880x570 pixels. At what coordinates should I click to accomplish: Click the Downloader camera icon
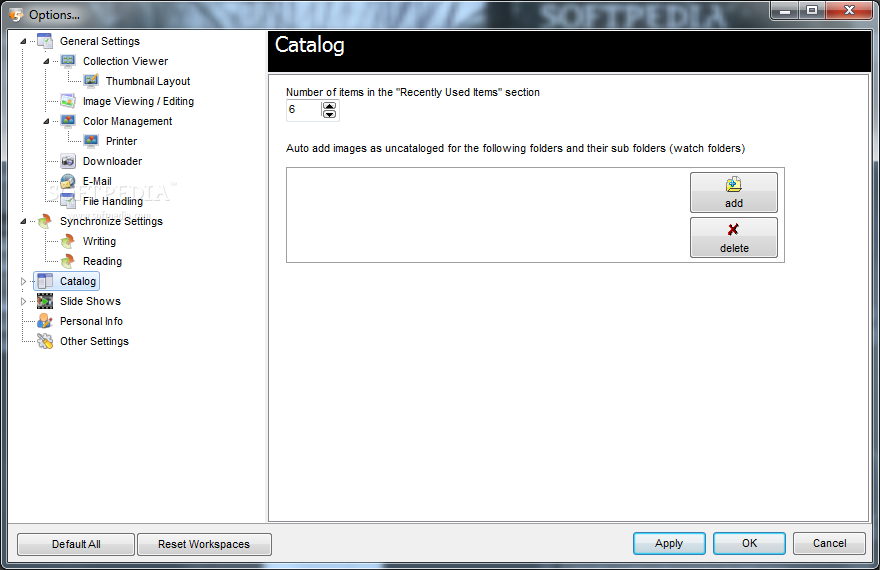point(68,161)
